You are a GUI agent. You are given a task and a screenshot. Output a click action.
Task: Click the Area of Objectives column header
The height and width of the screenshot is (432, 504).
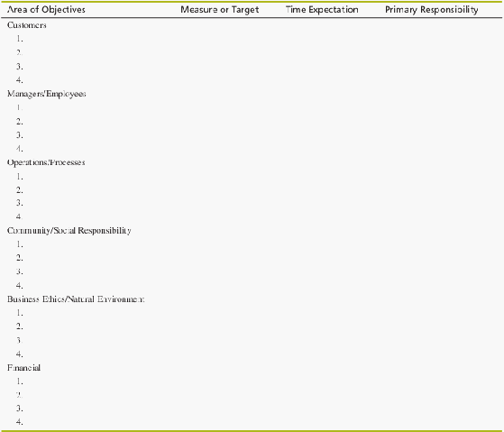coord(46,10)
